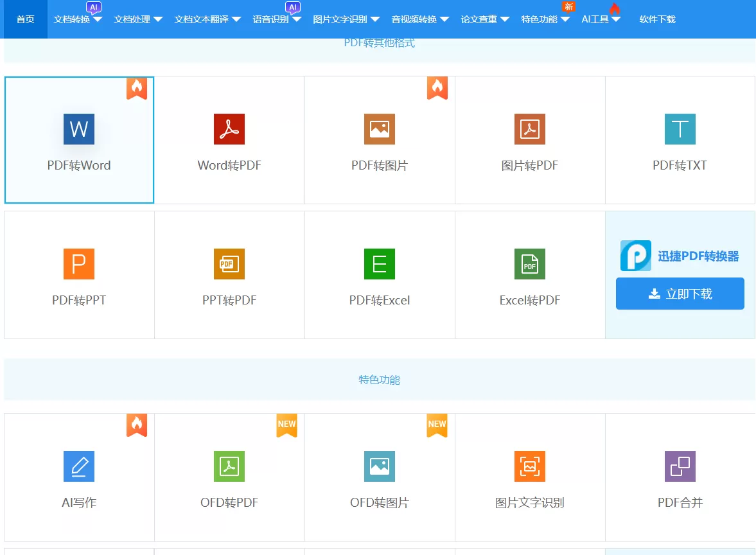Viewport: 756px width, 555px height.
Task: Select the PPT转PDF tool
Action: [229, 275]
